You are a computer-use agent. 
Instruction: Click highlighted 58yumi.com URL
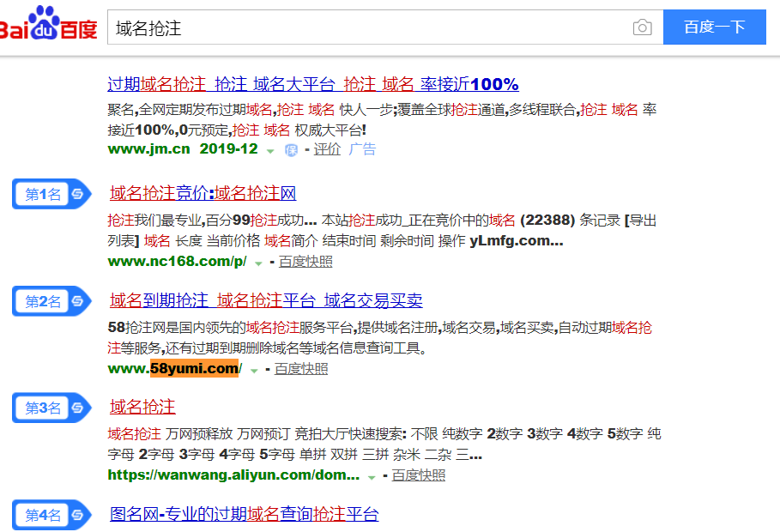[195, 368]
